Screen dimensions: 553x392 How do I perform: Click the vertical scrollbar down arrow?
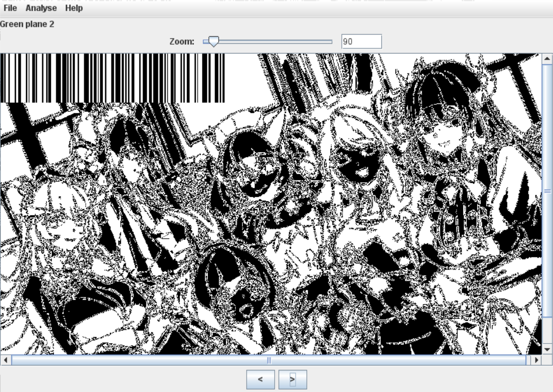pyautogui.click(x=547, y=349)
